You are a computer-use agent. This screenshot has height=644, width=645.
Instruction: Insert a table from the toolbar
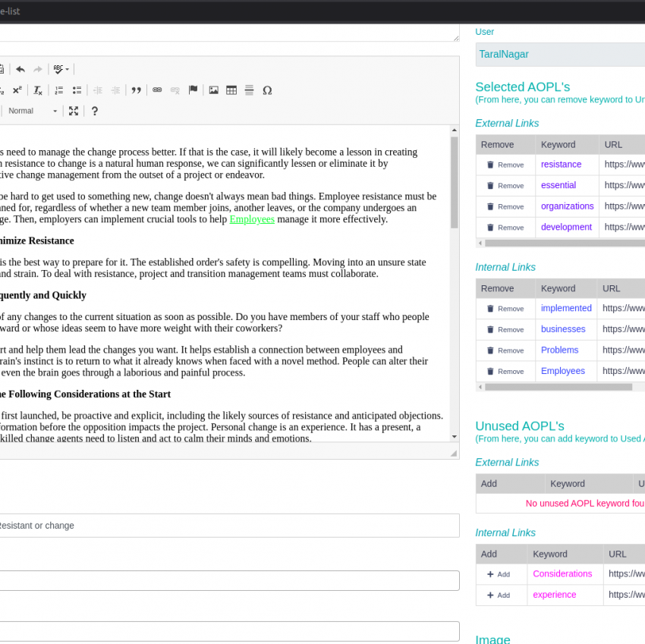[x=231, y=90]
